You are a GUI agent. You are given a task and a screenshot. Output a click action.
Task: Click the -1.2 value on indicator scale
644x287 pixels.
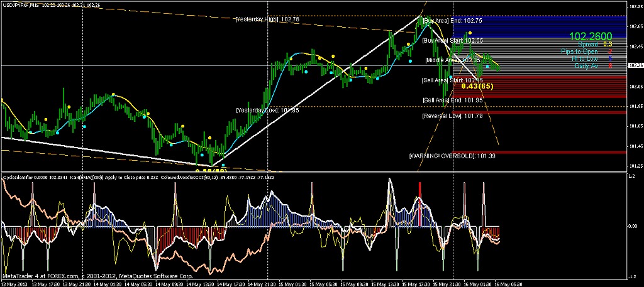pos(633,276)
